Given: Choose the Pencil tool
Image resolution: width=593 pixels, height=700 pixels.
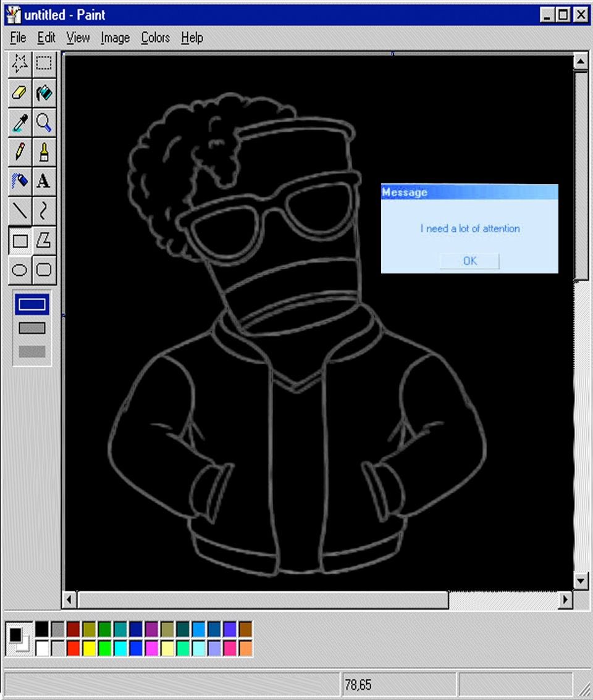Looking at the screenshot, I should (x=20, y=152).
